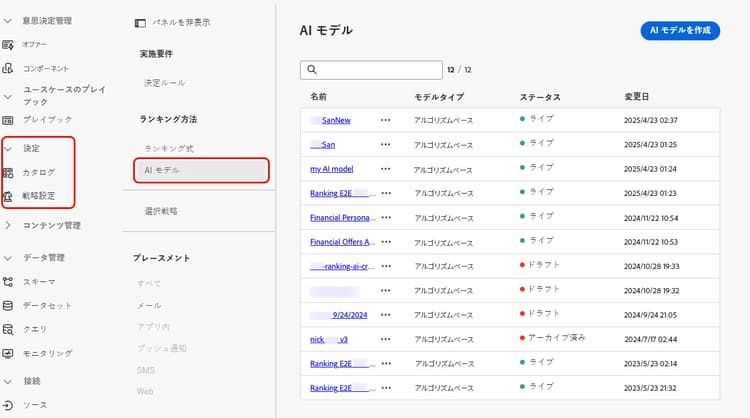Image resolution: width=750 pixels, height=418 pixels.
Task: Click the スキーマ icon
Action: click(x=8, y=282)
